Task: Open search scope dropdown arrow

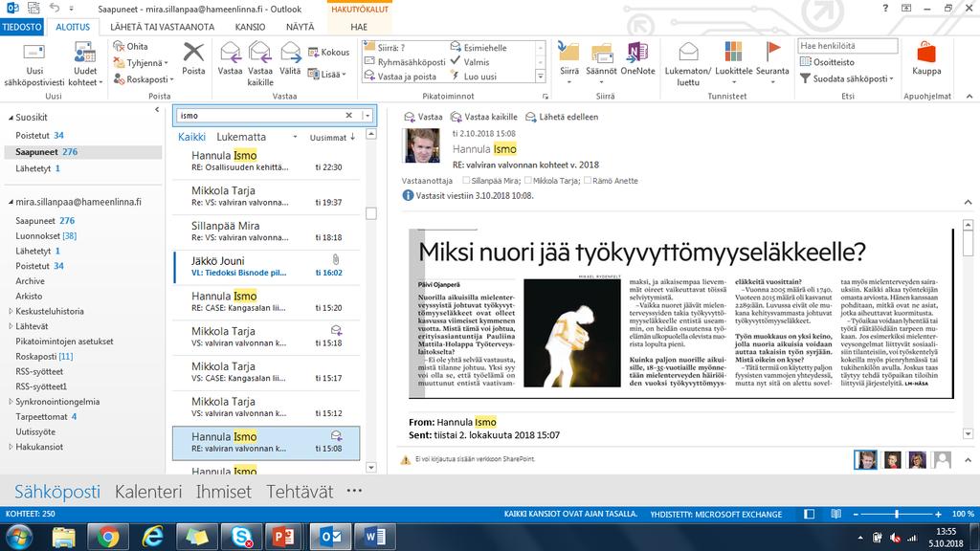Action: [367, 116]
